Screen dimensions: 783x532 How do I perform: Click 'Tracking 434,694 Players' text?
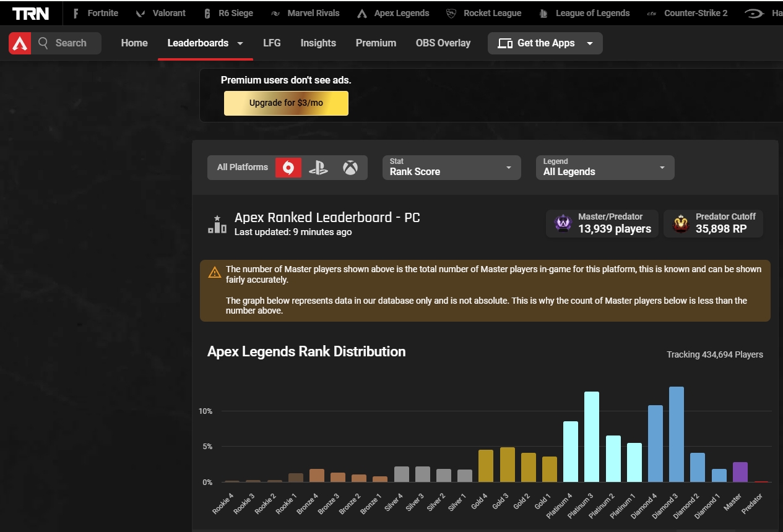tap(715, 354)
